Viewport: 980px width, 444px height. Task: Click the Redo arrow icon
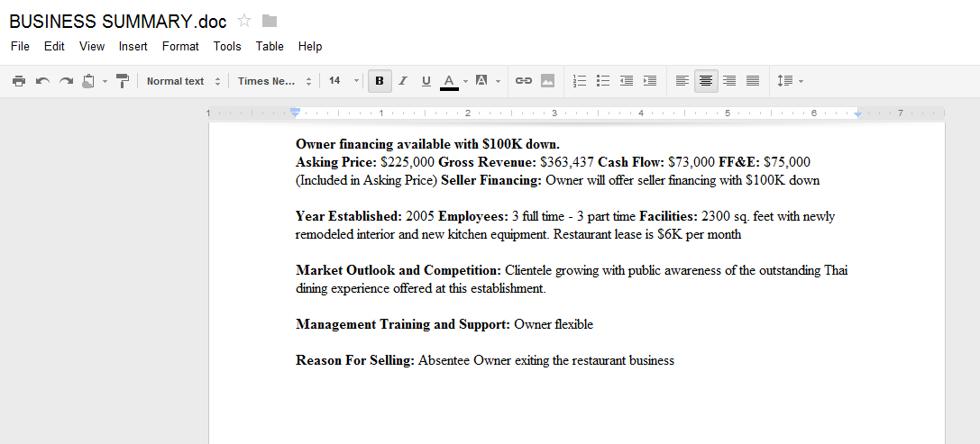[x=66, y=81]
